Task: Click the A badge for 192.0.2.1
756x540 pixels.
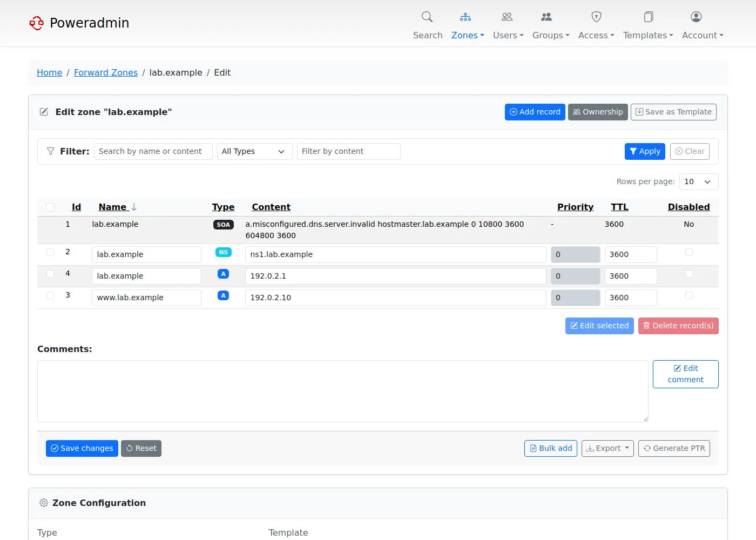Action: click(x=223, y=274)
